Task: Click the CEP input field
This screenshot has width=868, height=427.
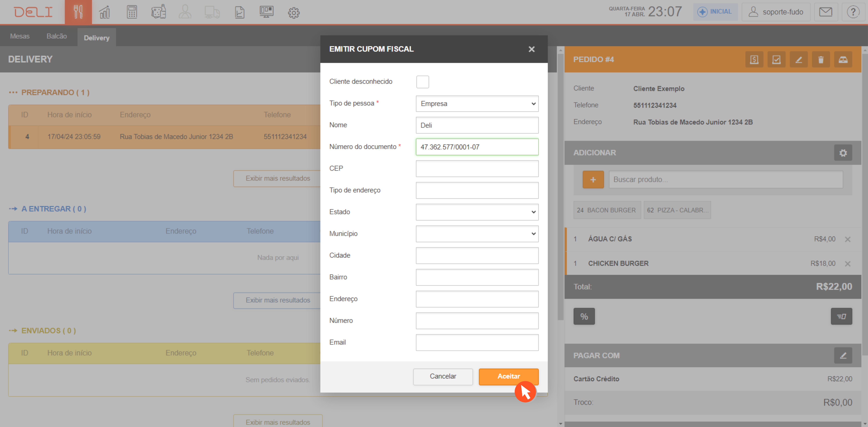Action: tap(477, 169)
